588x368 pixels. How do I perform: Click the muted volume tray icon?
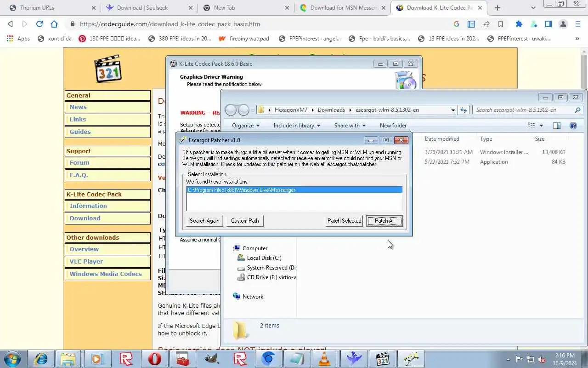[x=542, y=359]
